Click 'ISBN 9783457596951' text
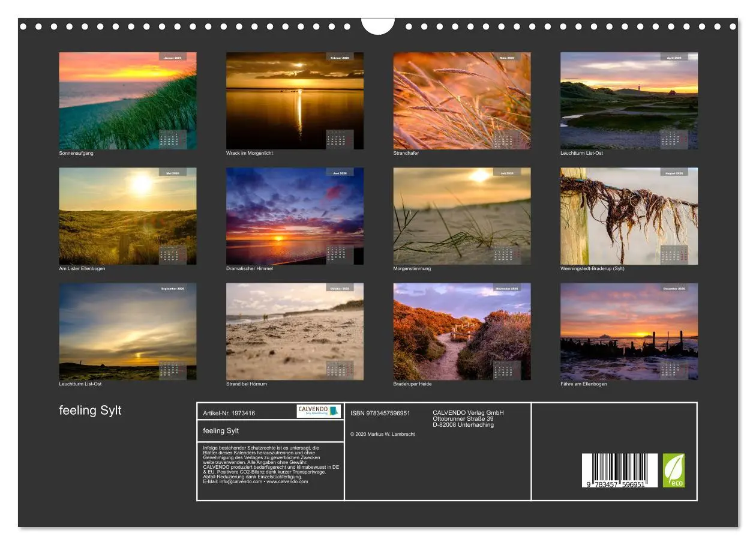The height and width of the screenshot is (545, 756). tap(380, 413)
